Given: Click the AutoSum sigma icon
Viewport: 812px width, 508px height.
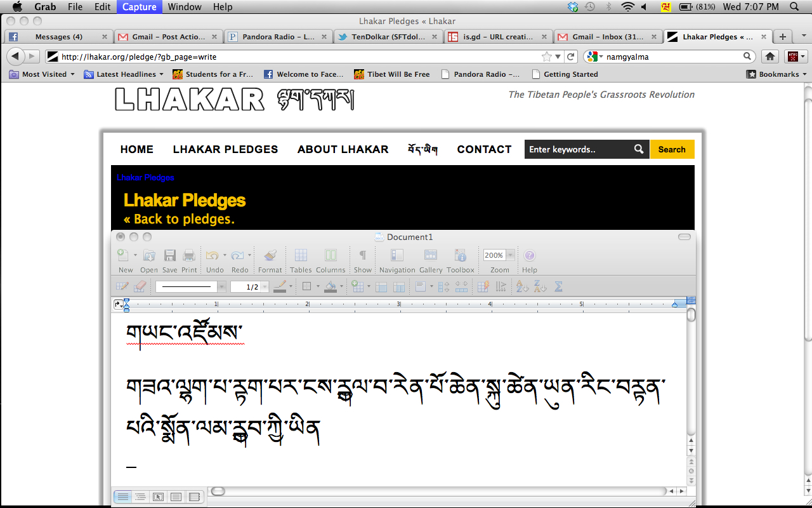Looking at the screenshot, I should click(558, 287).
